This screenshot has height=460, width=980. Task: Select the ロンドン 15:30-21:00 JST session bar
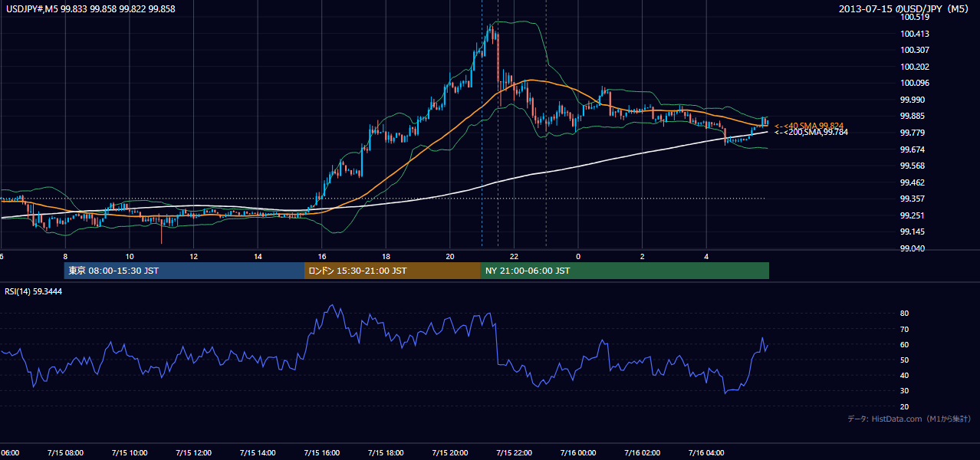click(x=393, y=271)
